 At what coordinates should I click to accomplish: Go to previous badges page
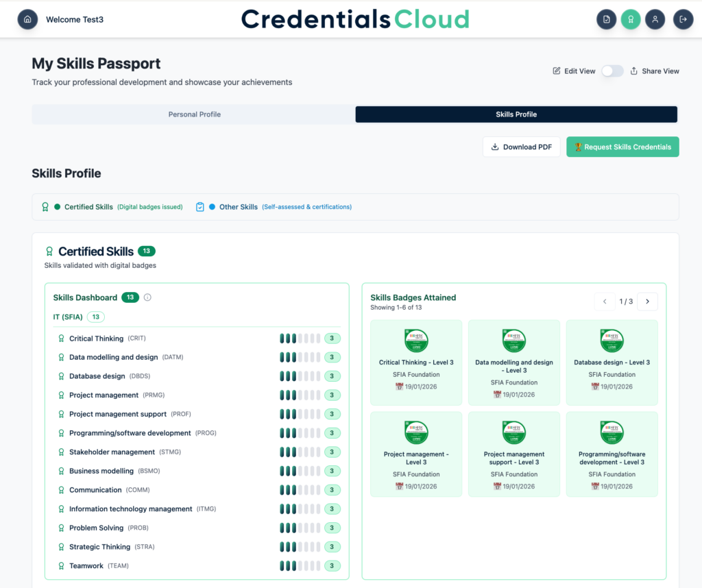(x=605, y=301)
